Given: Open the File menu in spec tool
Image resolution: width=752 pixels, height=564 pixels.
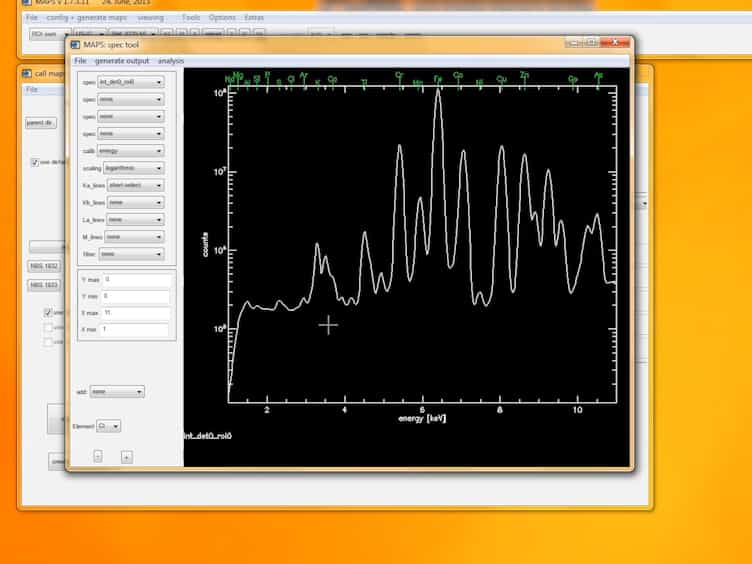Looking at the screenshot, I should pos(80,61).
